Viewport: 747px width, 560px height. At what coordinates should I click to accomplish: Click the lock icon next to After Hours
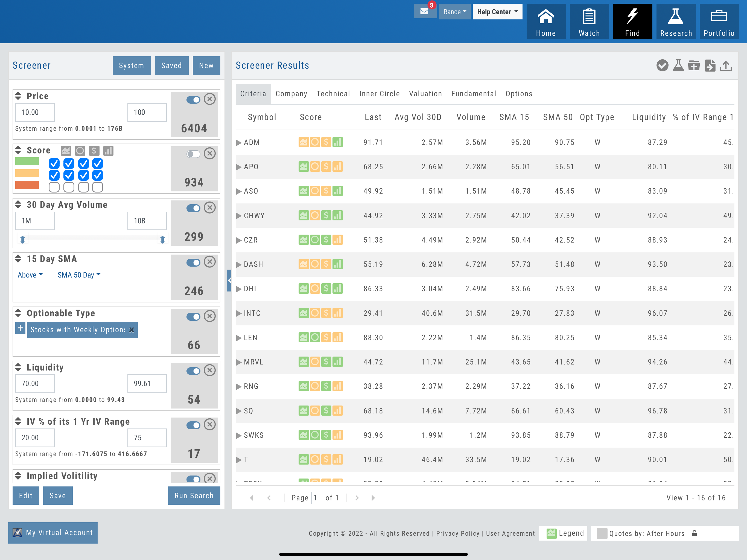[694, 533]
